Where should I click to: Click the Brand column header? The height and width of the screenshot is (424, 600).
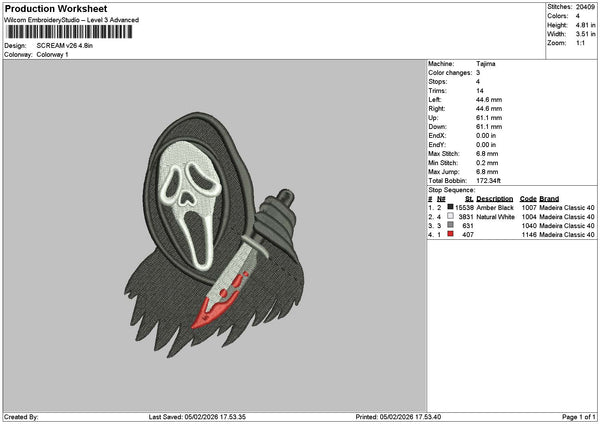click(552, 198)
